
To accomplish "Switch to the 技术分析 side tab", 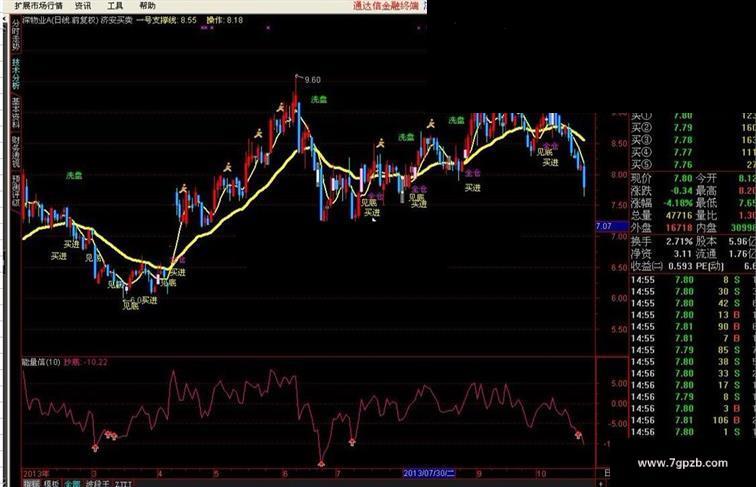I will 15,74.
